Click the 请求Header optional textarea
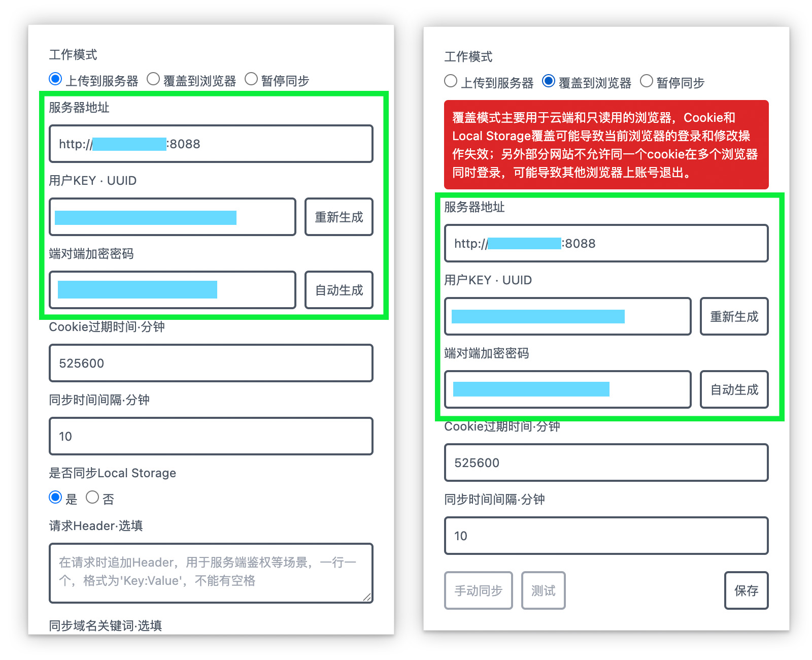The height and width of the screenshot is (660, 812). tap(211, 573)
